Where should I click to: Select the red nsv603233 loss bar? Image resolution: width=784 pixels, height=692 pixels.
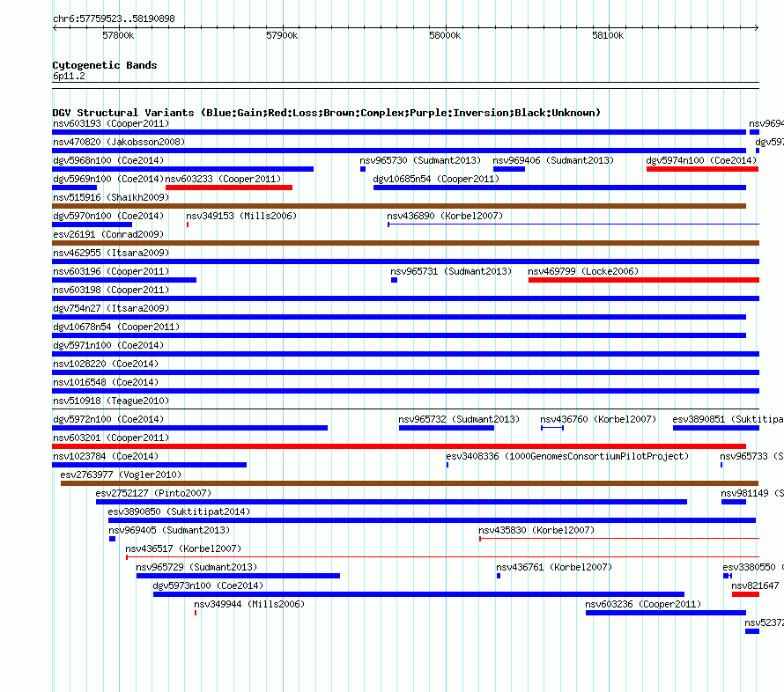[x=229, y=188]
